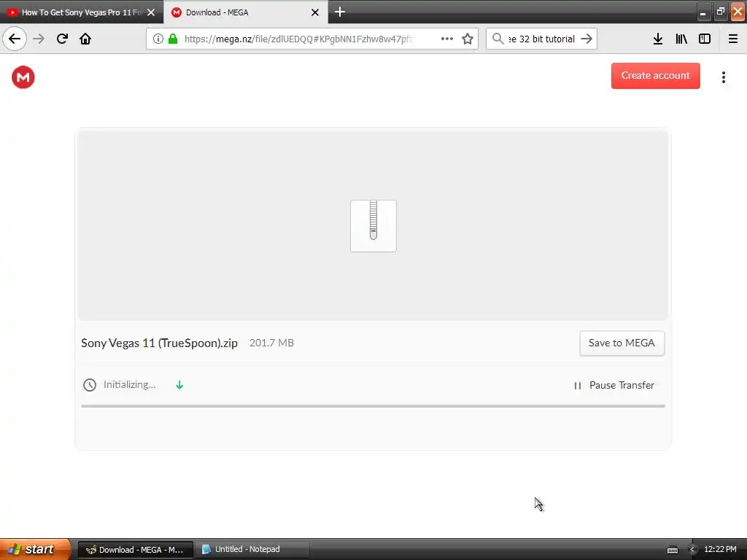Viewport: 747px width, 560px height.
Task: Open the Firefox downloads panel
Action: click(x=658, y=39)
